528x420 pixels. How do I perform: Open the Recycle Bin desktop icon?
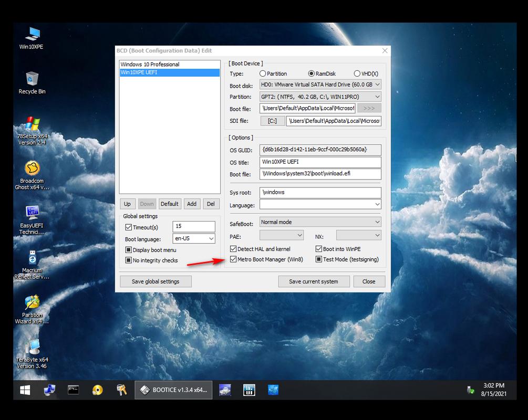click(32, 83)
